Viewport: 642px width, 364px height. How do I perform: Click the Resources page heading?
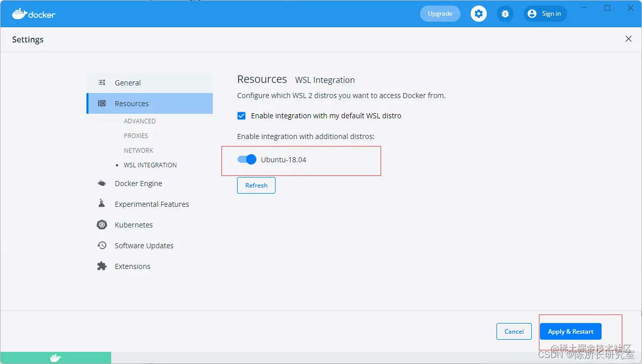click(x=262, y=79)
